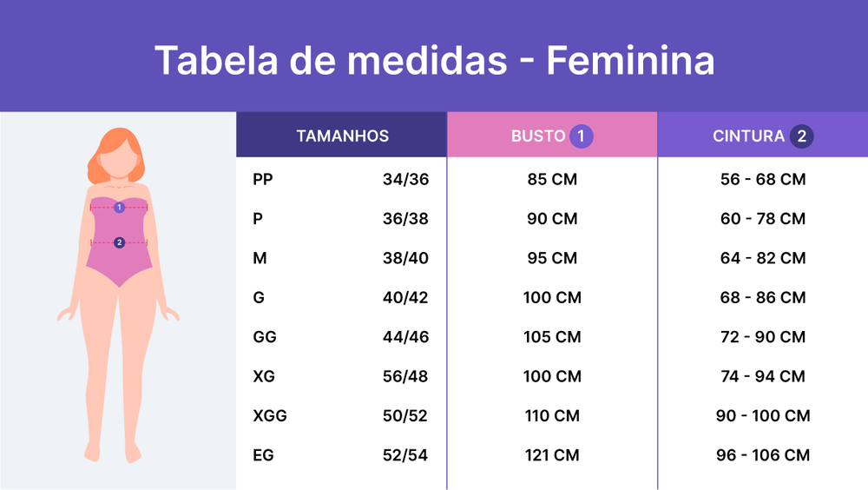Image resolution: width=868 pixels, height=490 pixels.
Task: Click the 121 CM bust measurement
Action: 552,455
